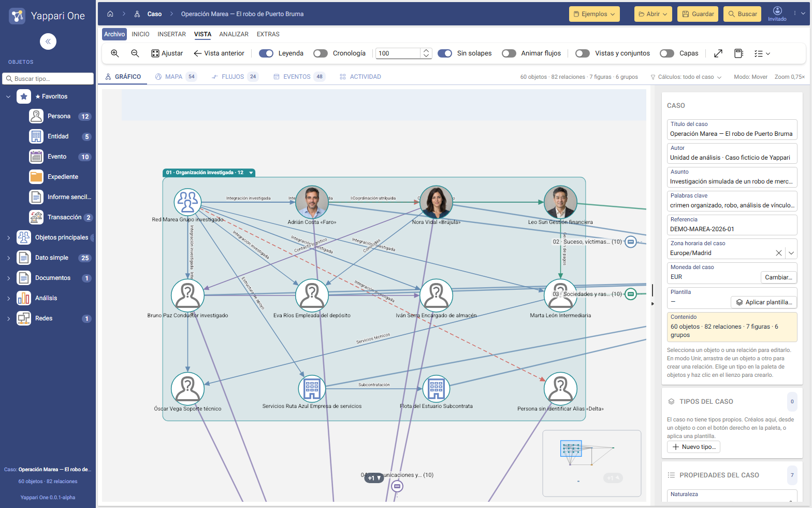This screenshot has width=812, height=508.
Task: Clear the Europe/Madrid time zone value
Action: click(x=778, y=253)
